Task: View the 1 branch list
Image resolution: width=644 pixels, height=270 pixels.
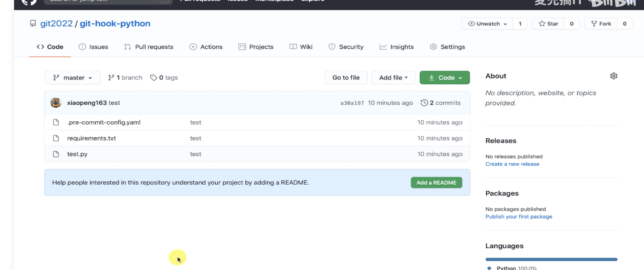Action: click(x=125, y=78)
